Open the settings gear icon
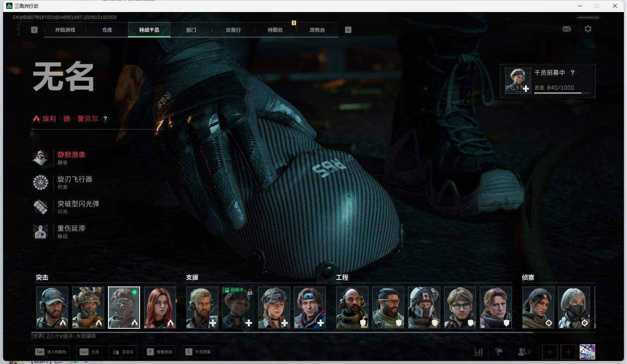The width and height of the screenshot is (627, 364). 588,29
